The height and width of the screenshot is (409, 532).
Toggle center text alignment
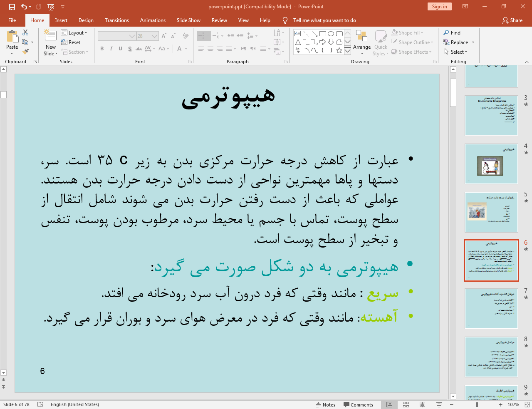[210, 49]
